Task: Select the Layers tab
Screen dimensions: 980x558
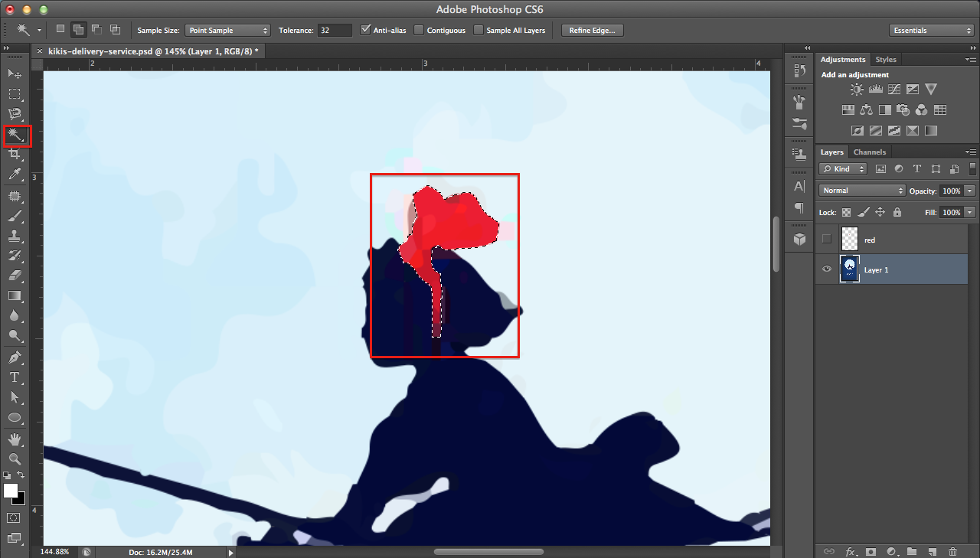Action: coord(831,152)
